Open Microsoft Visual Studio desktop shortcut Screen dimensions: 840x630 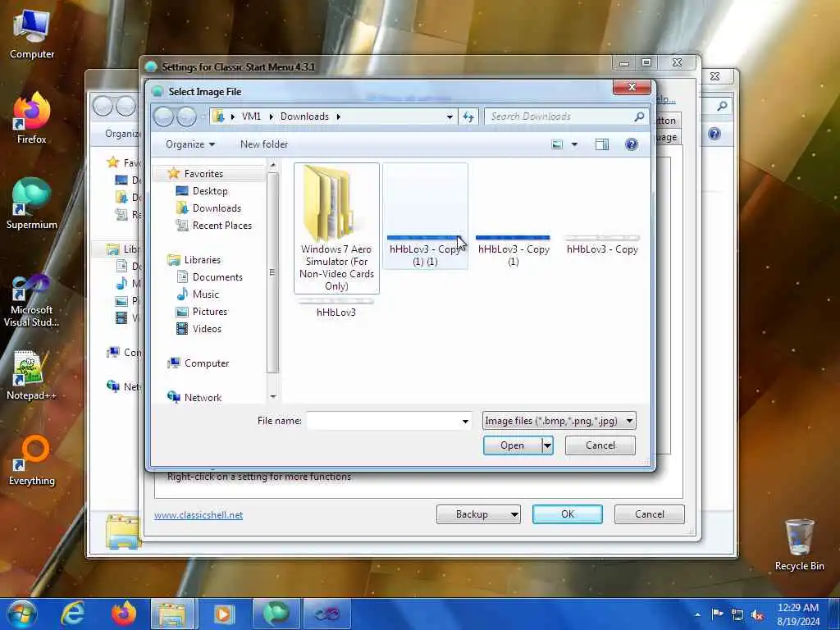pos(32,300)
